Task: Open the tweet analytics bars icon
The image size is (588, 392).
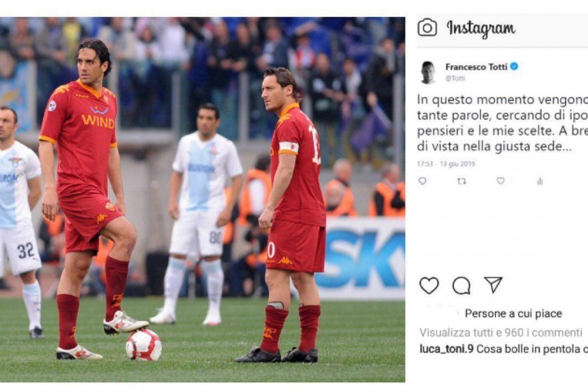Action: tap(540, 181)
